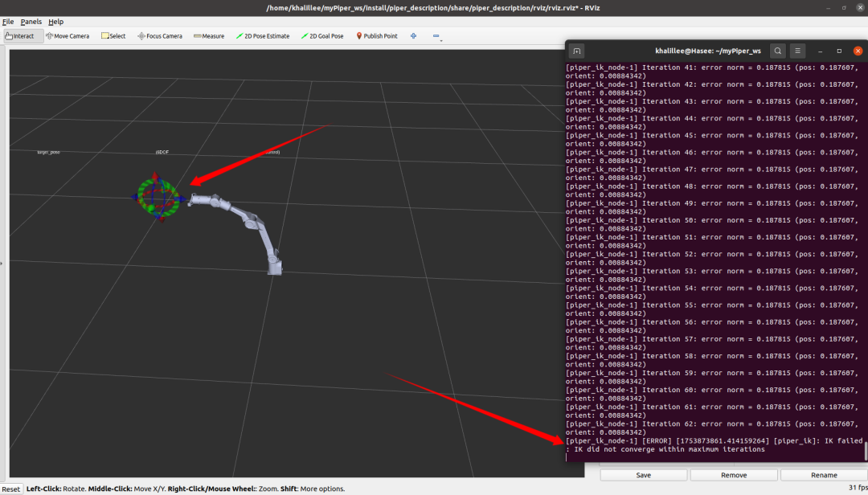This screenshot has width=868, height=495.
Task: Click the Save button
Action: (643, 475)
